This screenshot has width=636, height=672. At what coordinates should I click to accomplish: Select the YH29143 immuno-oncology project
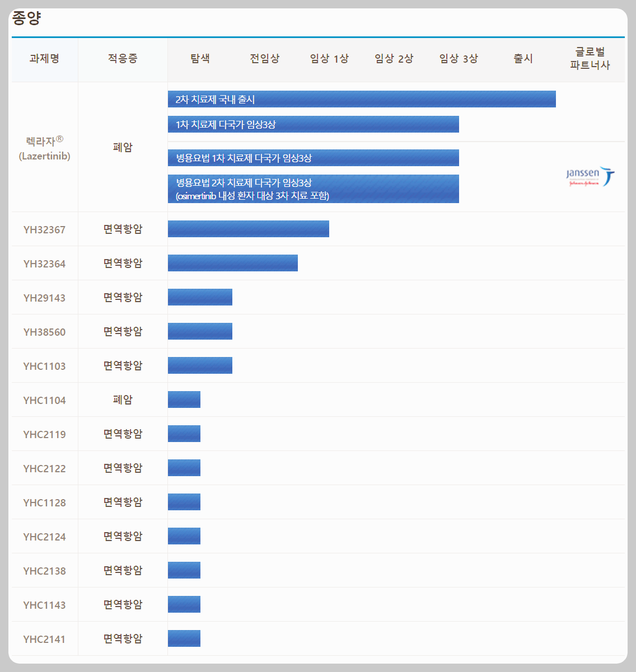pyautogui.click(x=44, y=297)
